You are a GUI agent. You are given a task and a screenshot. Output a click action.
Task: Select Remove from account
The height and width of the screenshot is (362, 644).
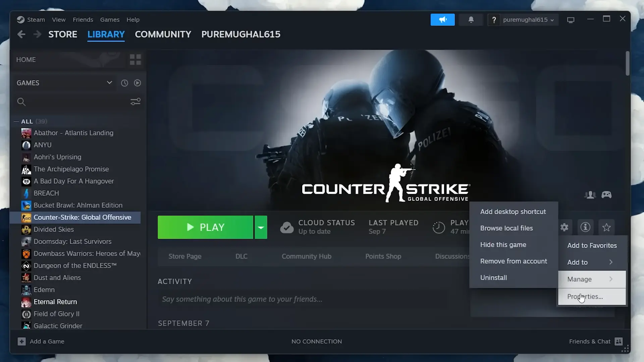tap(514, 261)
